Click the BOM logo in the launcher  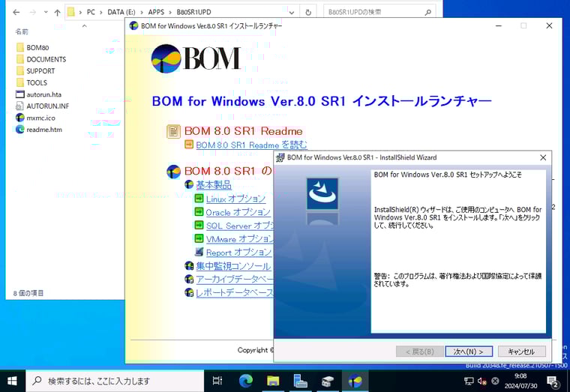(x=196, y=58)
